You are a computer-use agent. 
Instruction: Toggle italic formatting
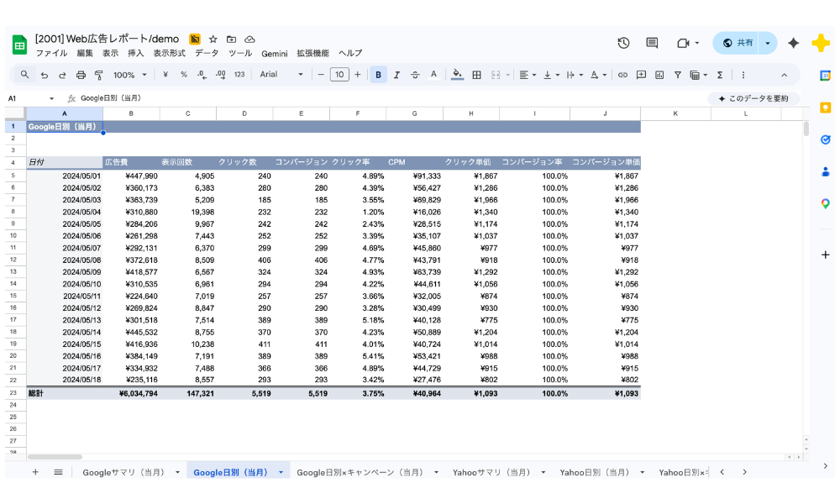[x=396, y=75]
